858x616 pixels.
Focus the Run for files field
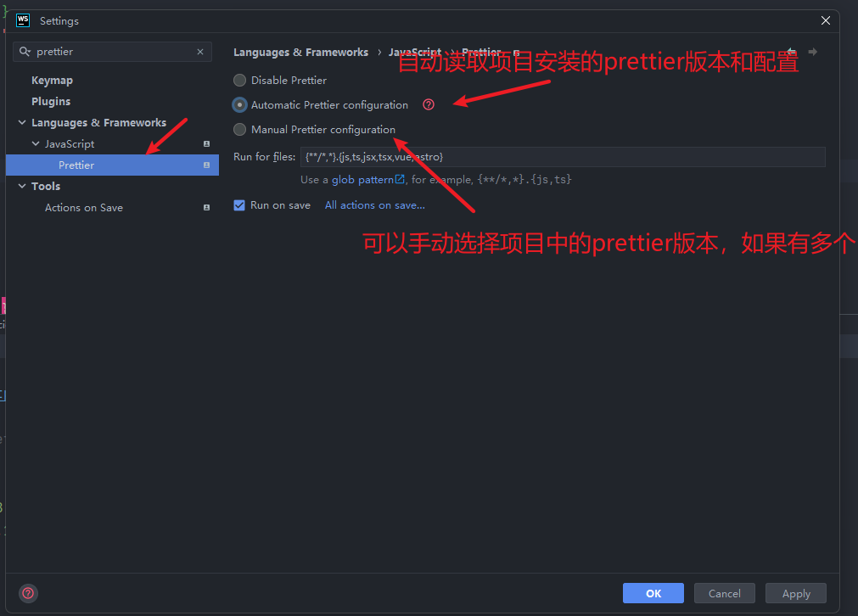click(563, 157)
